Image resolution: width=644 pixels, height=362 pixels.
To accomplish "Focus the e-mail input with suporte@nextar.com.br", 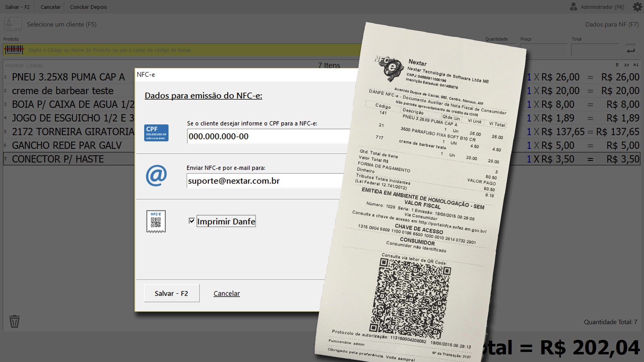I will coord(266,181).
